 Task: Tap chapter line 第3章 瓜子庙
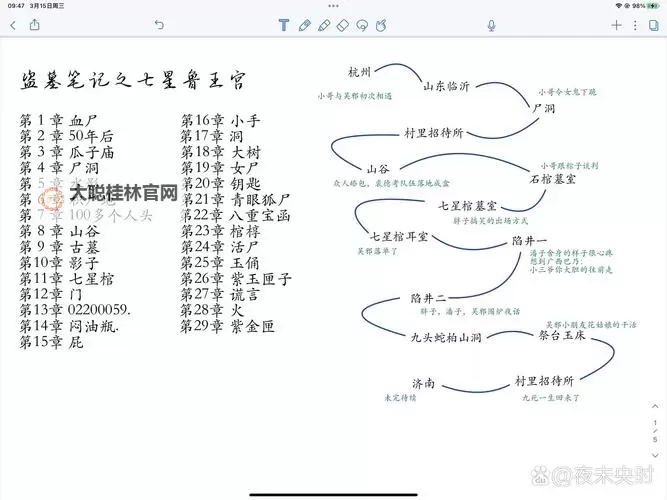point(67,152)
